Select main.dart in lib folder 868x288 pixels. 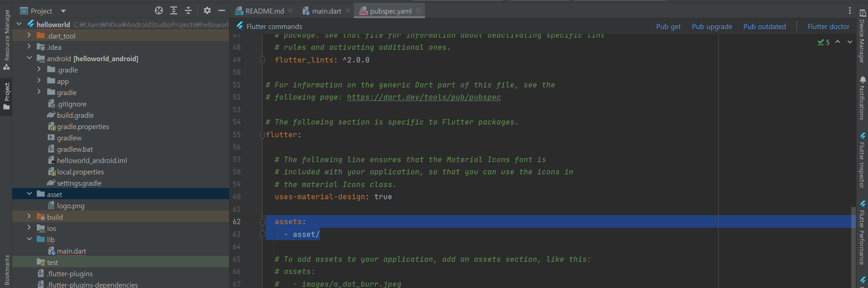[72, 251]
